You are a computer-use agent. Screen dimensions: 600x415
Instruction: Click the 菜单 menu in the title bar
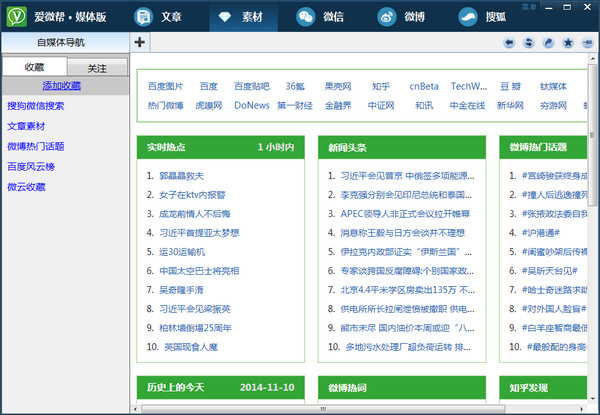pyautogui.click(x=529, y=7)
